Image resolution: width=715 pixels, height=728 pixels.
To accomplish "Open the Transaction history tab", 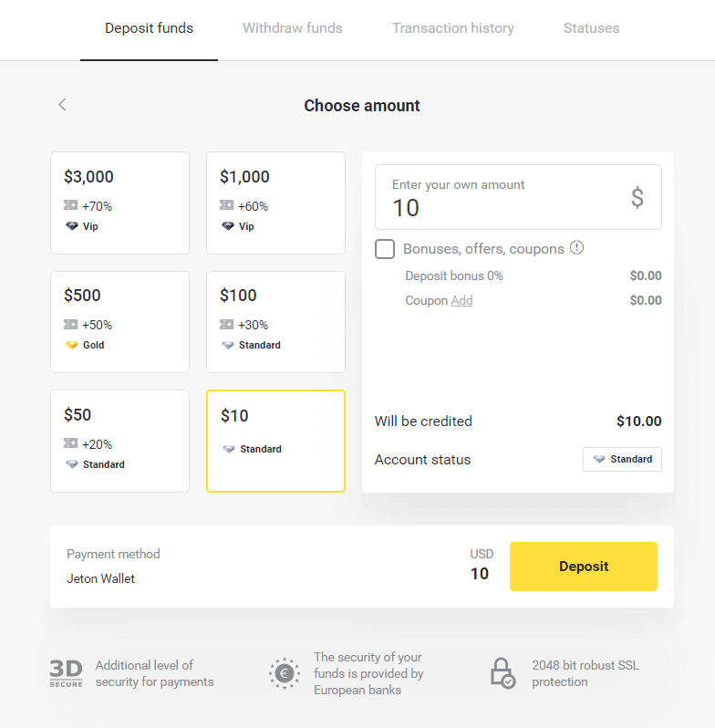I will [453, 28].
